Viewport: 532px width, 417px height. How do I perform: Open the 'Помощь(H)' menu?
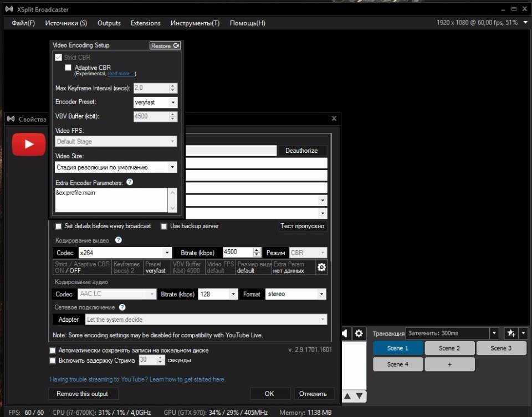tap(248, 23)
